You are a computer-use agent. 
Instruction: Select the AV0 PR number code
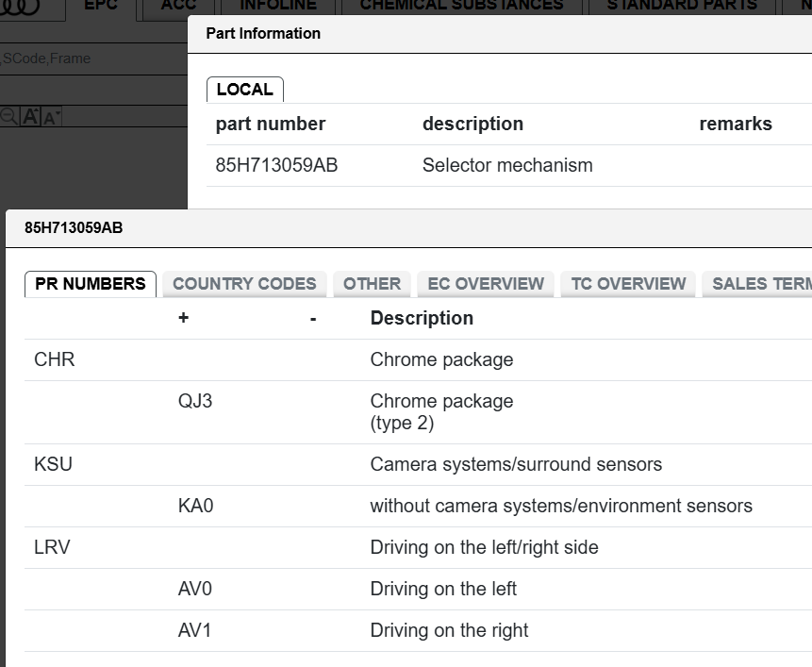point(194,589)
